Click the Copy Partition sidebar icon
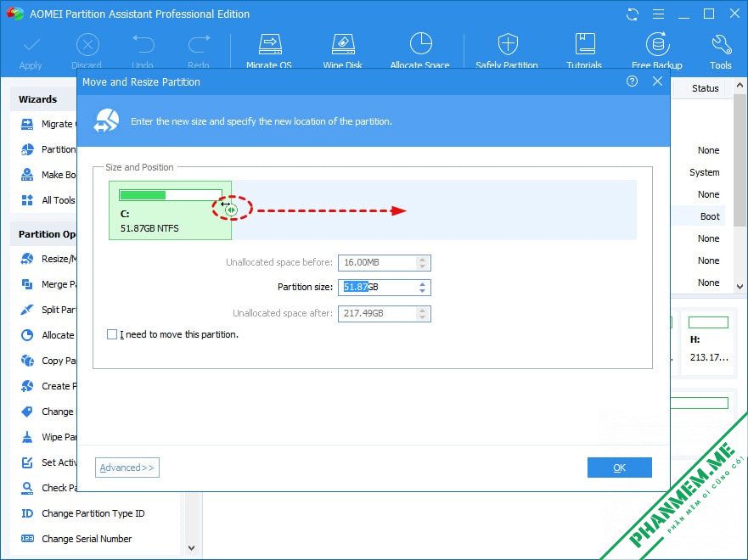748x560 pixels. [x=27, y=361]
